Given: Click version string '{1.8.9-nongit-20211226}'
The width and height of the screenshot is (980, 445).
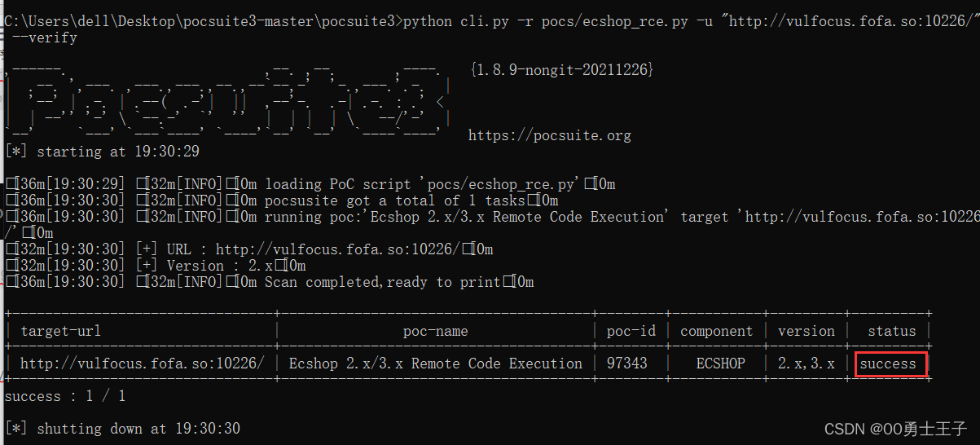Looking at the screenshot, I should point(561,70).
